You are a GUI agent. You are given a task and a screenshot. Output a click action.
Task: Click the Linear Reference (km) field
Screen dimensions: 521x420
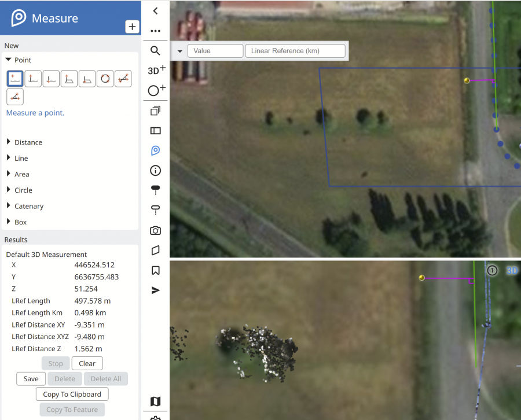click(295, 51)
